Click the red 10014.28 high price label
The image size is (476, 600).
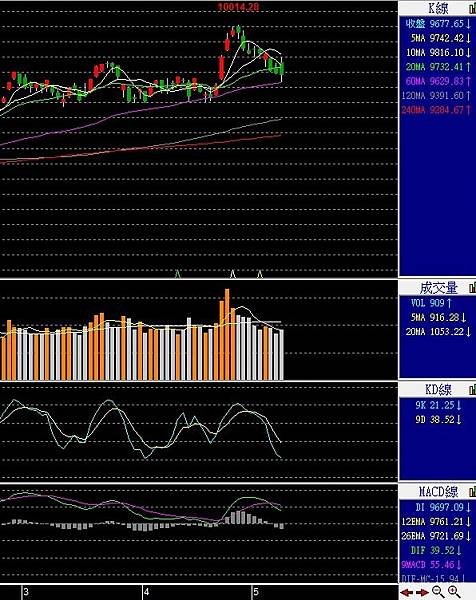pos(238,7)
